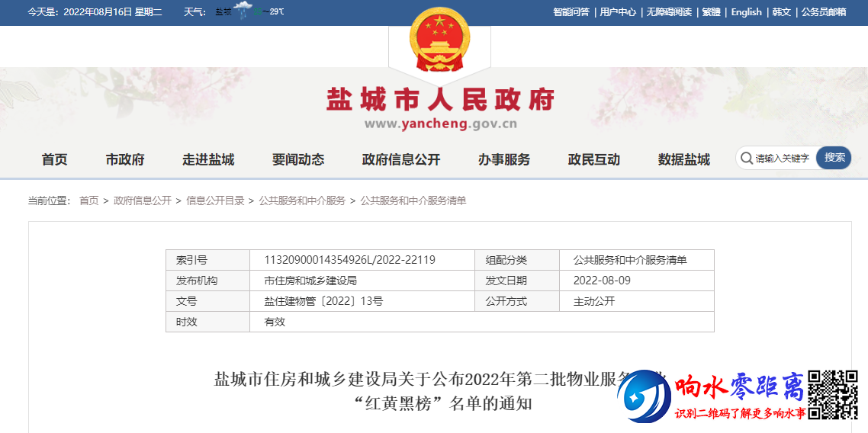Select the 要闻动态 navigation item
The width and height of the screenshot is (868, 433).
point(297,160)
